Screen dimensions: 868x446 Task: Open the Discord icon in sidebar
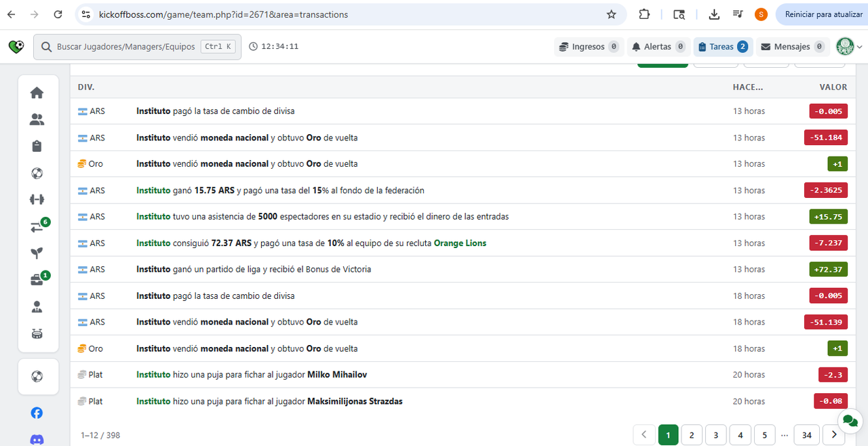point(37,439)
